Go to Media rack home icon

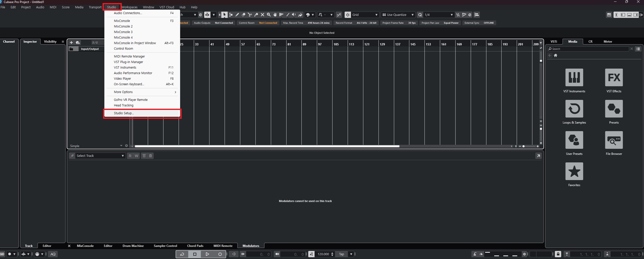point(555,55)
